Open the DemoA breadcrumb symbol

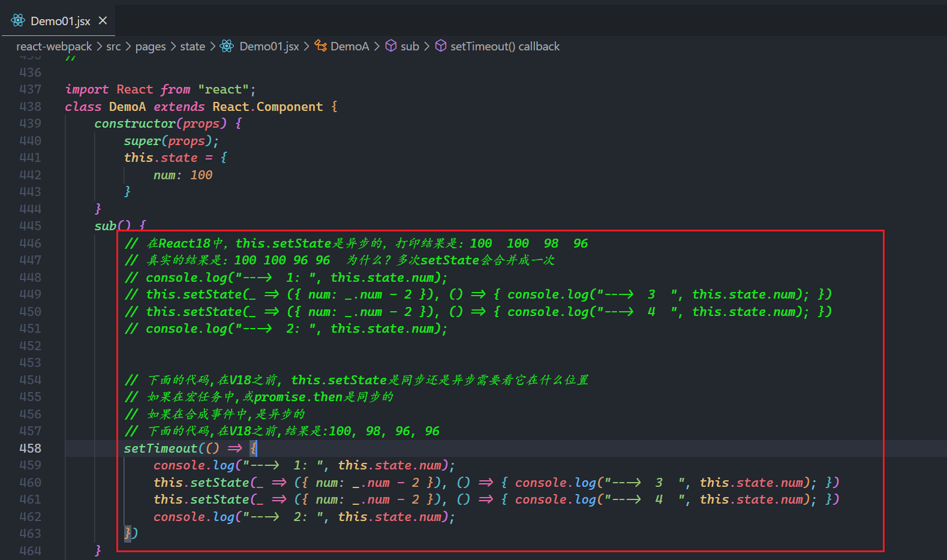(x=350, y=46)
